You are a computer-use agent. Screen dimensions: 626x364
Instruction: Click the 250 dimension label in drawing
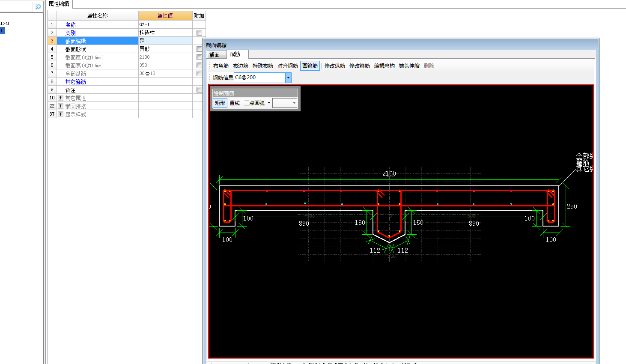pos(572,206)
